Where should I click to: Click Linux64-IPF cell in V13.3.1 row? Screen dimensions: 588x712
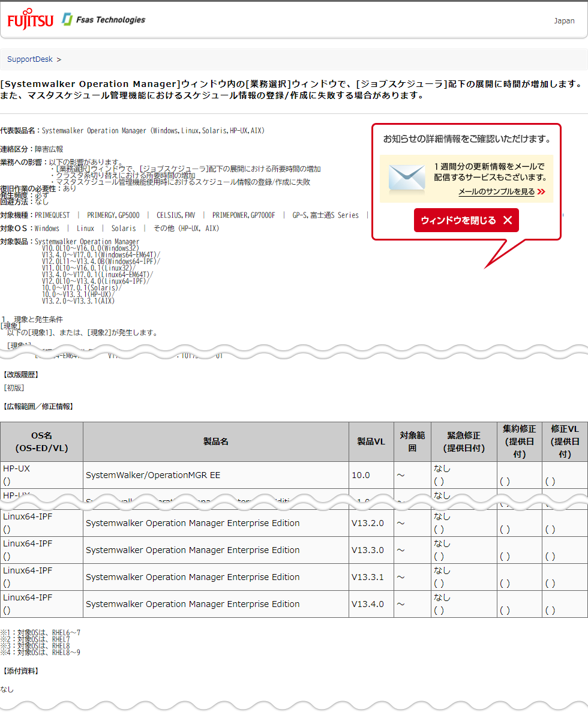coord(42,577)
